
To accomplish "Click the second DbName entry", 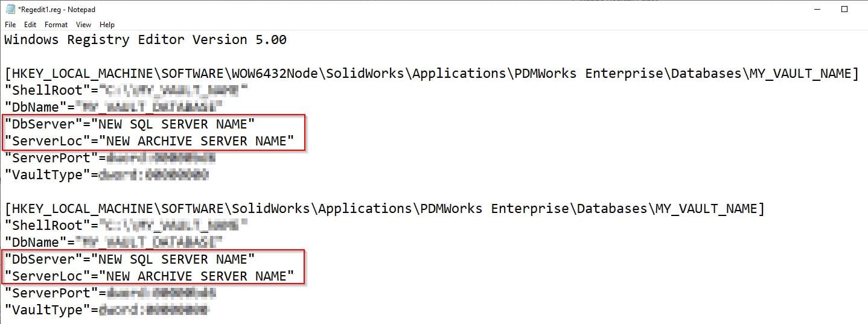I will [x=35, y=243].
